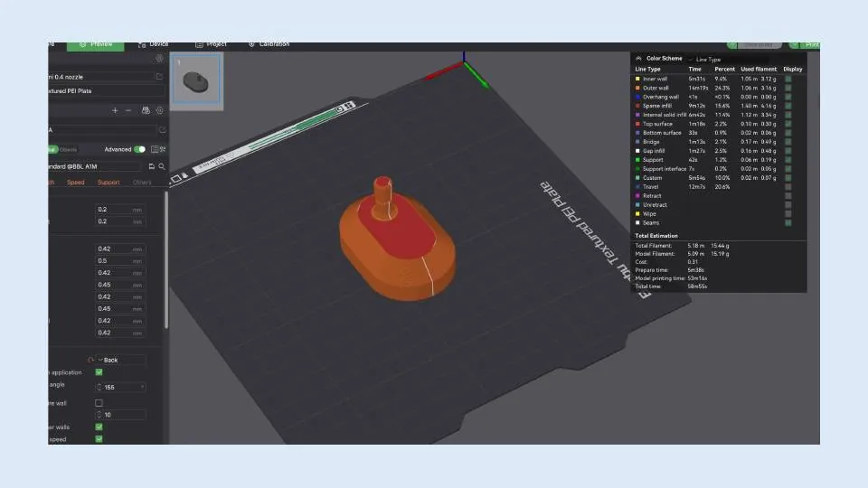Select the Speed settings tab
This screenshot has width=868, height=488.
[76, 183]
